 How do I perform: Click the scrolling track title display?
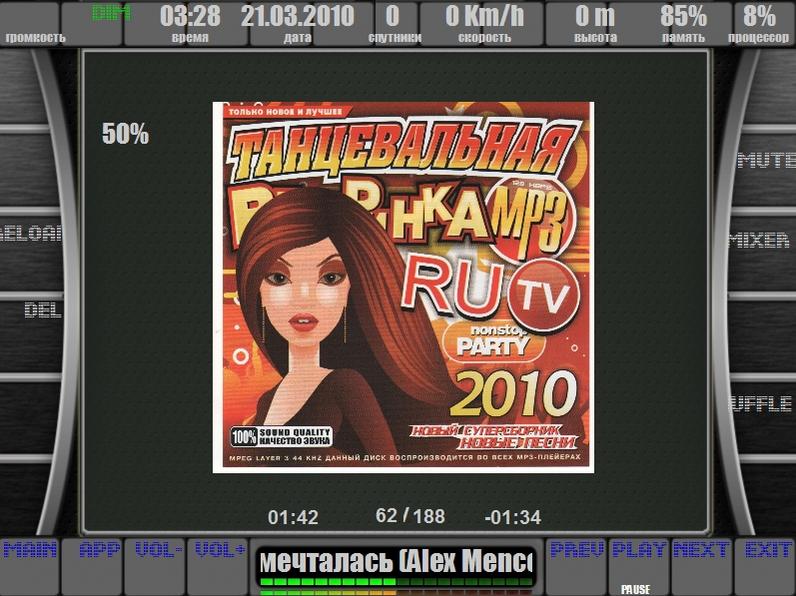pos(396,563)
